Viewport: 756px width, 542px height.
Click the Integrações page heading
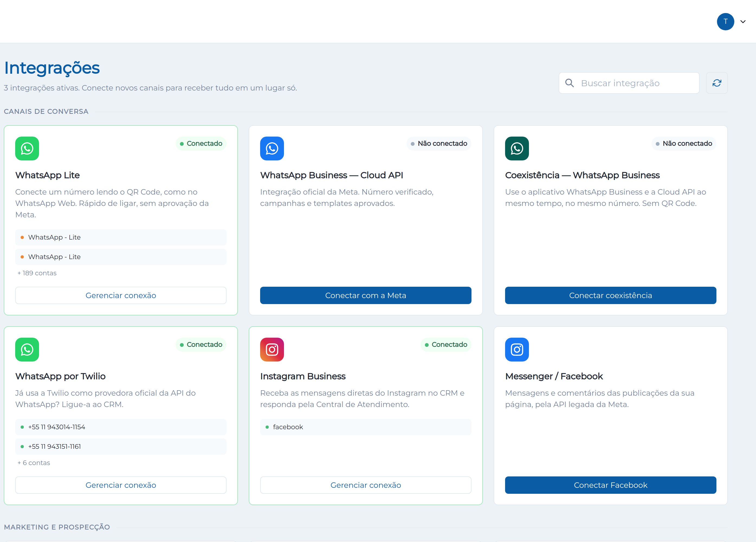(x=52, y=68)
